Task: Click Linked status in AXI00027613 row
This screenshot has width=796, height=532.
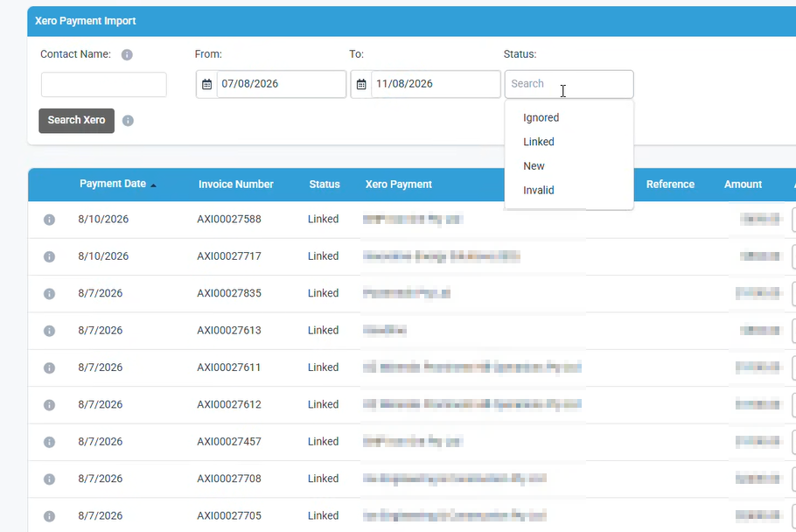Action: pos(323,331)
